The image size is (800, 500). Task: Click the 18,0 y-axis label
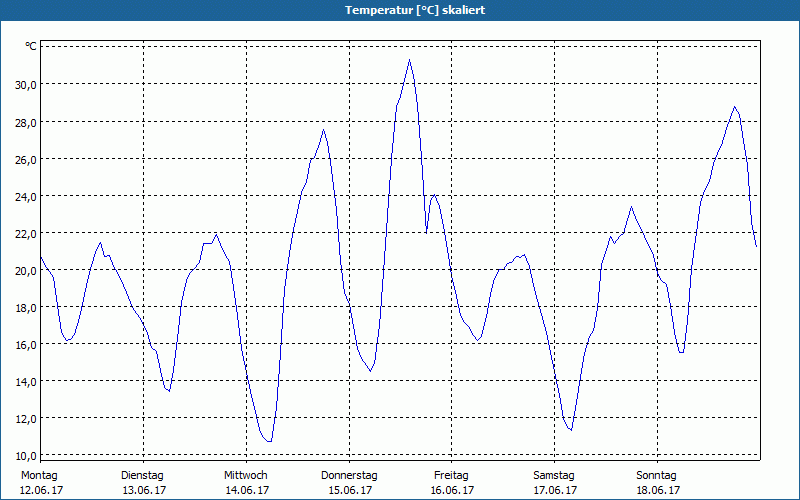[24, 307]
